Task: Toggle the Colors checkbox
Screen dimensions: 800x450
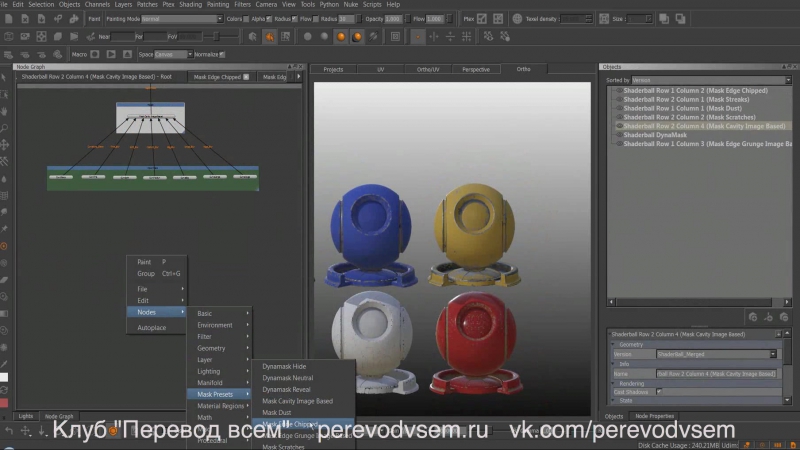Action: click(246, 19)
